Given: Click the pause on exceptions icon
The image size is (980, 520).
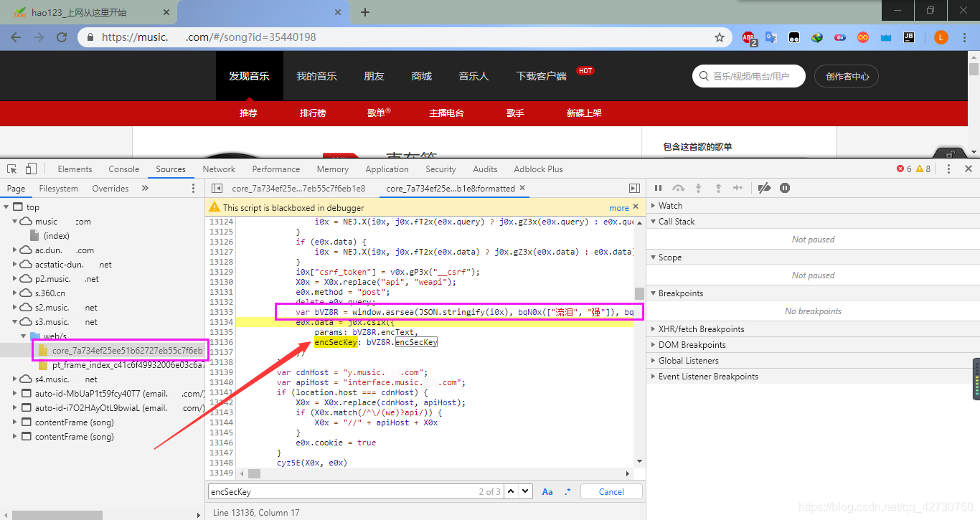Looking at the screenshot, I should 785,188.
